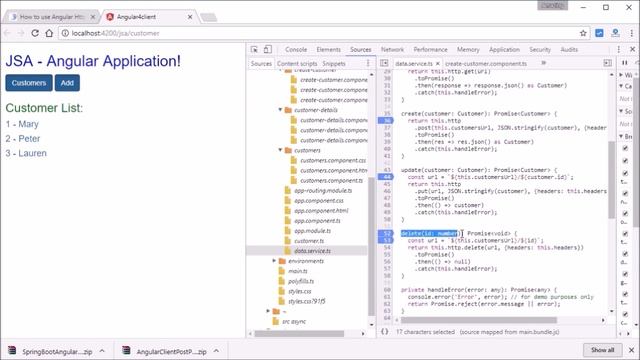
Task: Close the DevTools panel
Action: click(632, 49)
